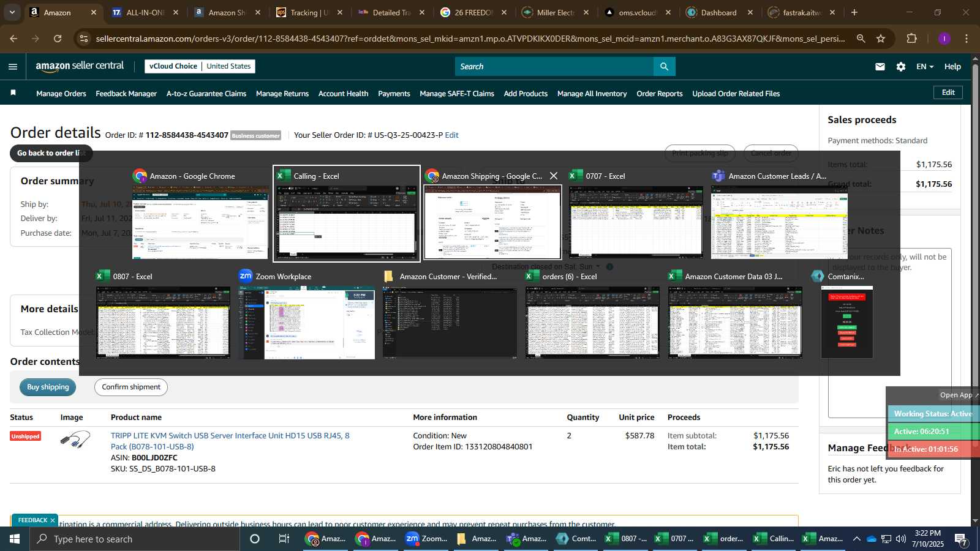Open Task View on the taskbar
Viewport: 980px width, 551px height.
pos(284,539)
